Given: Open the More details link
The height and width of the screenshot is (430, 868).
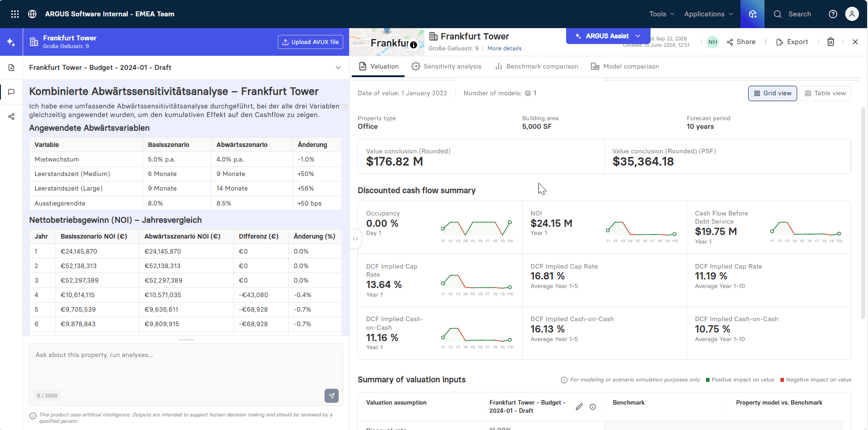Looking at the screenshot, I should pyautogui.click(x=504, y=49).
